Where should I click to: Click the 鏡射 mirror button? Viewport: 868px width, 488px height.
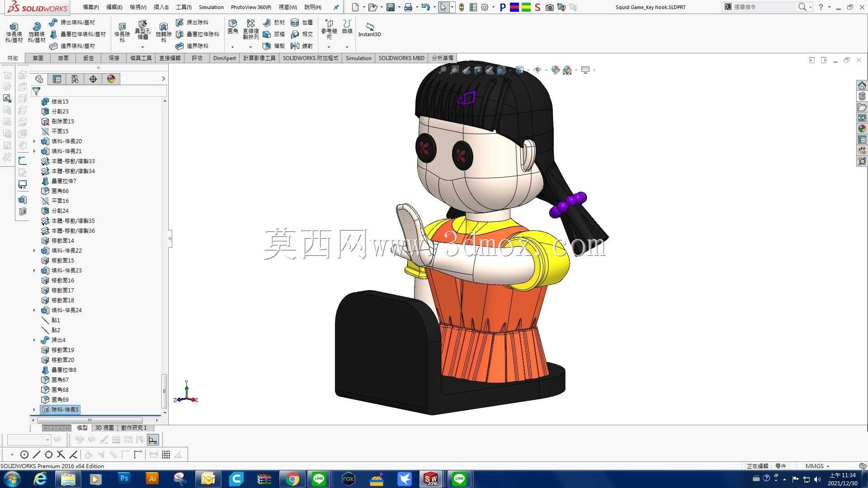point(302,46)
